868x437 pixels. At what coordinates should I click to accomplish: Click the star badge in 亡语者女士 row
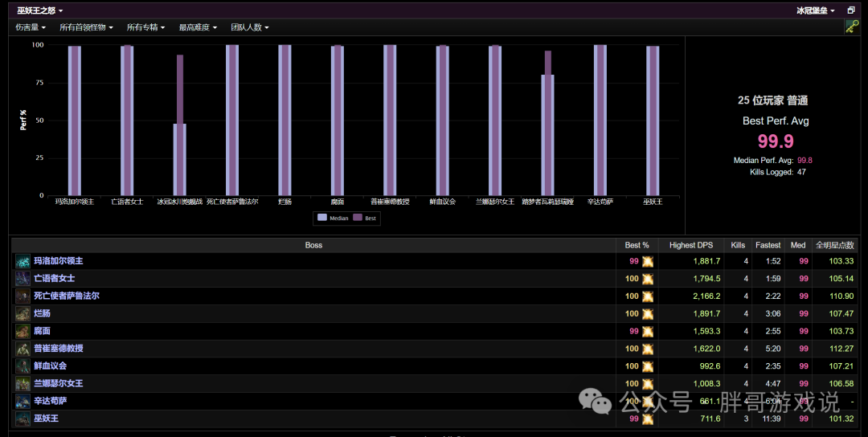pos(648,279)
